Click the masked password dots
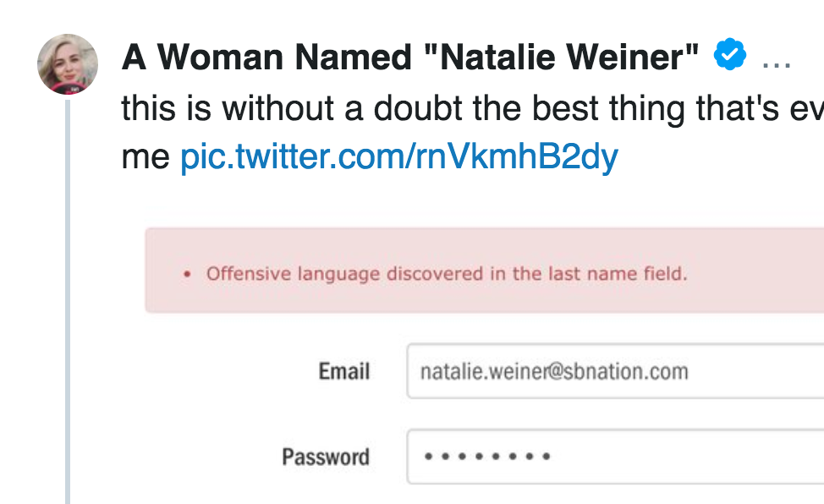824x504 pixels. [486, 457]
